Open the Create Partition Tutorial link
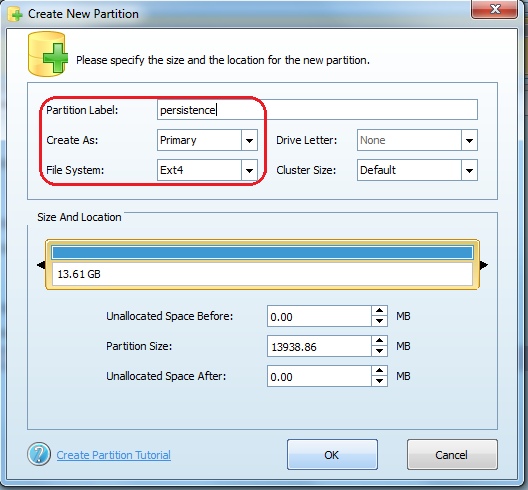 [113, 455]
